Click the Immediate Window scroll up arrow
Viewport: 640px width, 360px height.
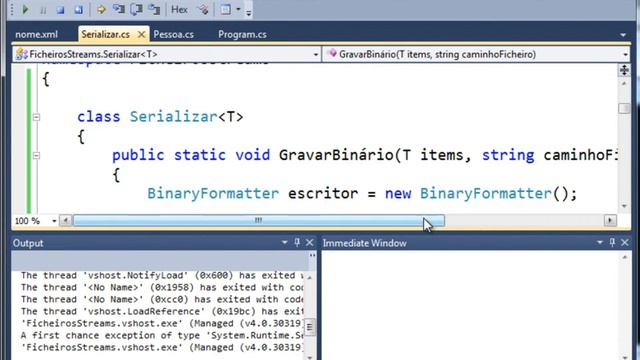pyautogui.click(x=625, y=257)
